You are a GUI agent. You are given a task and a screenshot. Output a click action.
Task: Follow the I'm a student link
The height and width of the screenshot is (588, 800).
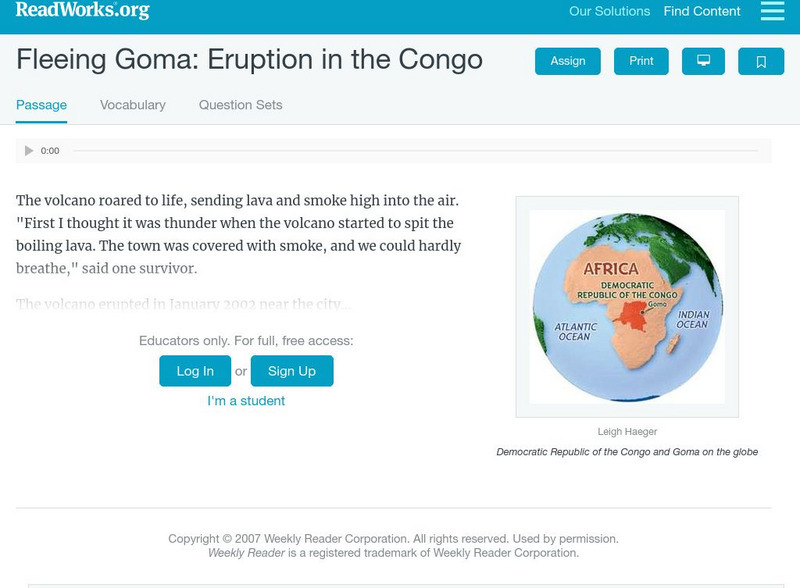pyautogui.click(x=246, y=401)
